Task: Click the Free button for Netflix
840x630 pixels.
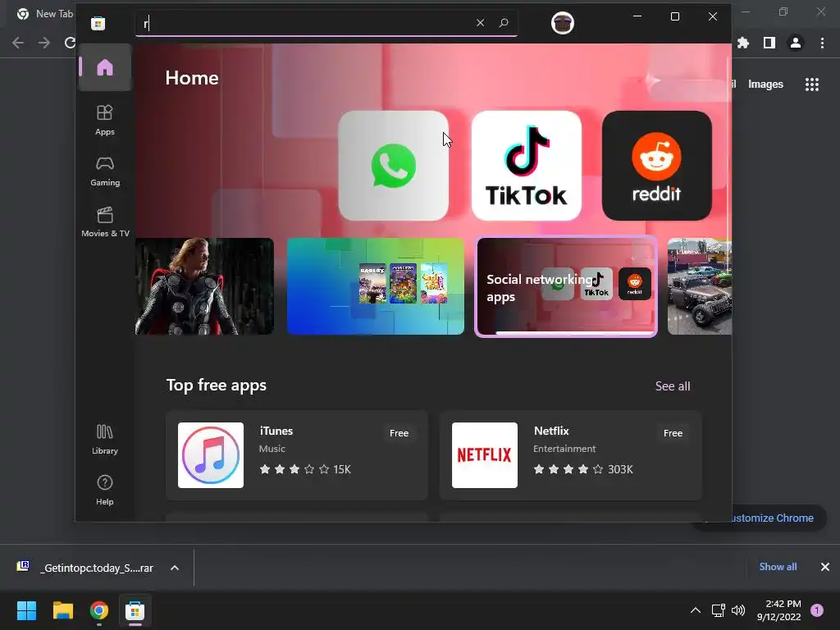Action: pos(673,433)
